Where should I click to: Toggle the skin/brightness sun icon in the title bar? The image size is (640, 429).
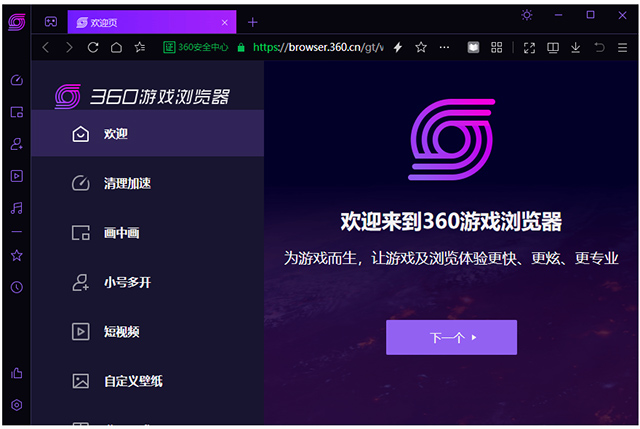tap(527, 16)
